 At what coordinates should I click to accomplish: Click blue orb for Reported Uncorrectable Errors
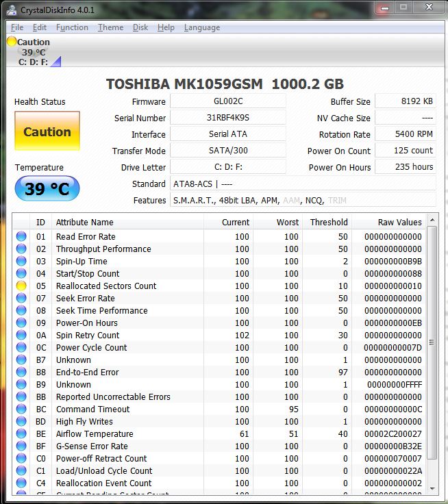(x=21, y=396)
